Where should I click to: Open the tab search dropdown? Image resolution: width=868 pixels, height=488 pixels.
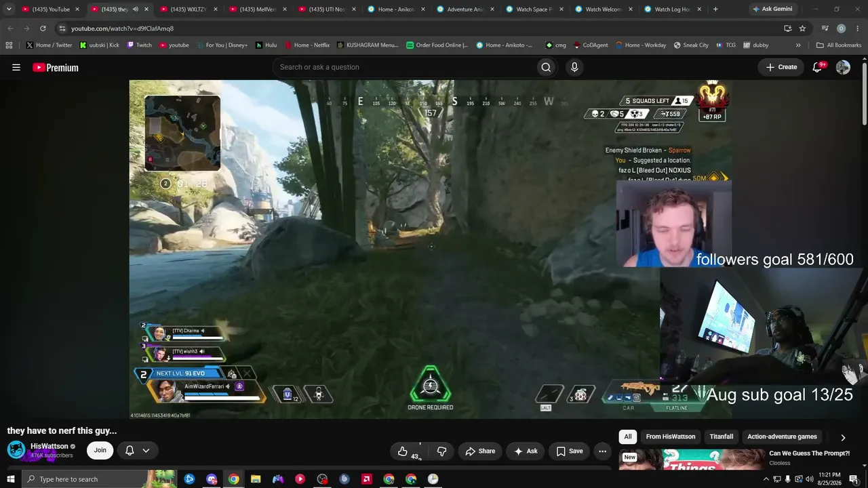point(9,9)
